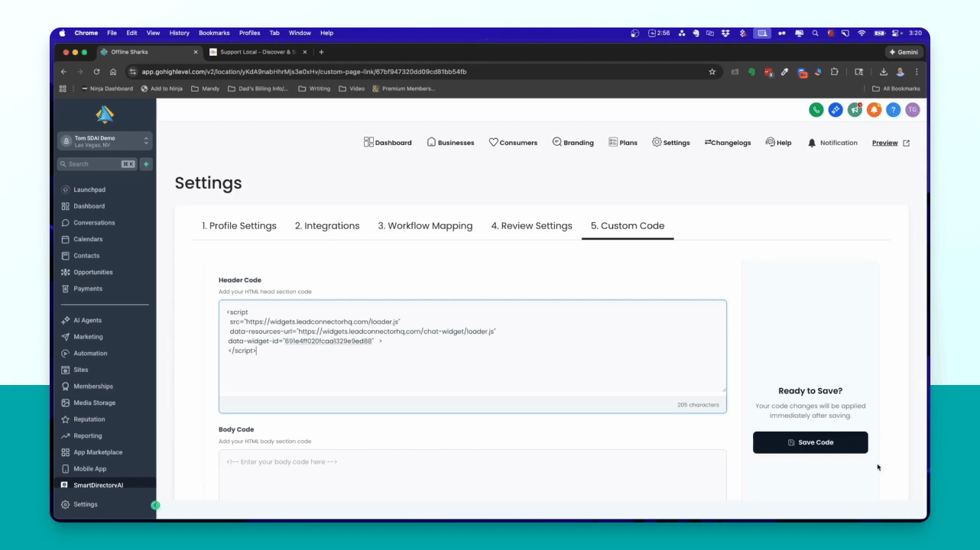Select the 5. Custom Code tab

(628, 226)
